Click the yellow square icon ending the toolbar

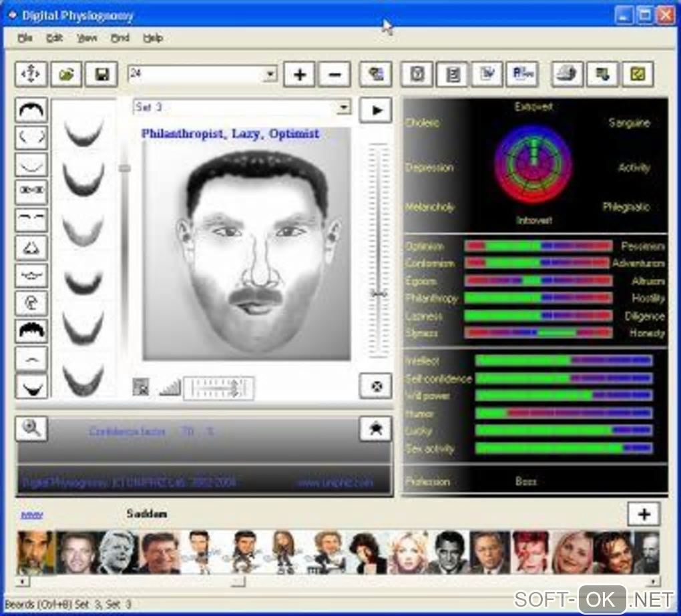pyautogui.click(x=638, y=74)
